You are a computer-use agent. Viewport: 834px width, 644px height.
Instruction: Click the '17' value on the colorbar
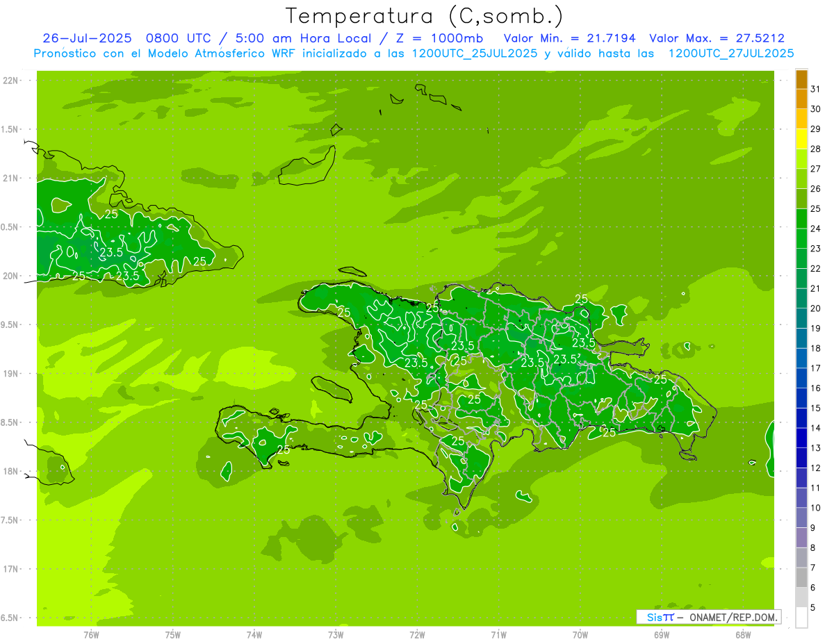tap(816, 368)
